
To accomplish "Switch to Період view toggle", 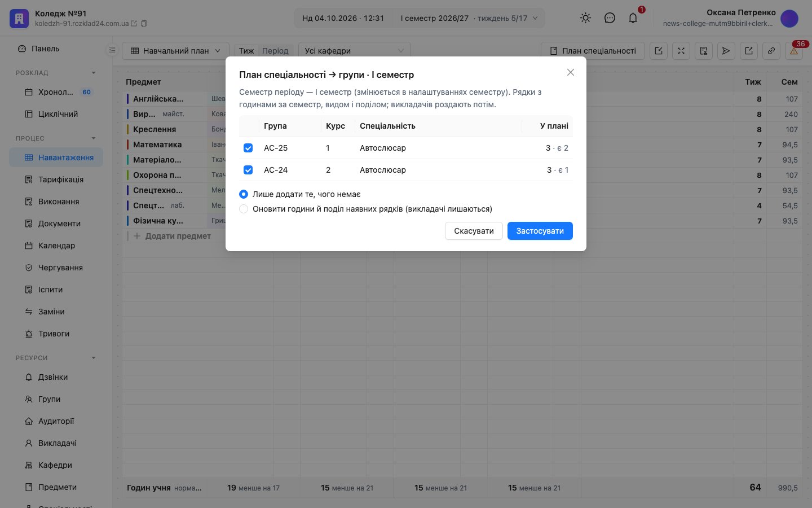I will 275,51.
